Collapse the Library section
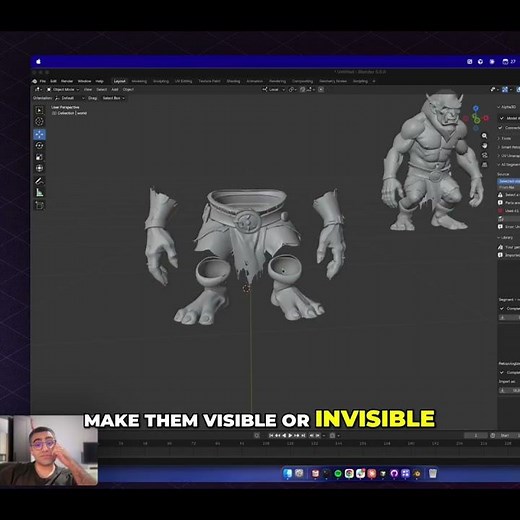The width and height of the screenshot is (520, 520). [505, 237]
